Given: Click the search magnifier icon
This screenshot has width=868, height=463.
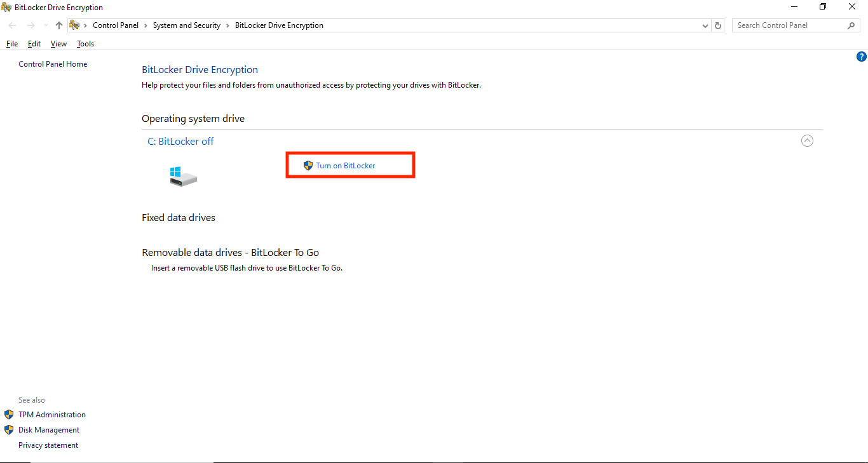Looking at the screenshot, I should [851, 25].
